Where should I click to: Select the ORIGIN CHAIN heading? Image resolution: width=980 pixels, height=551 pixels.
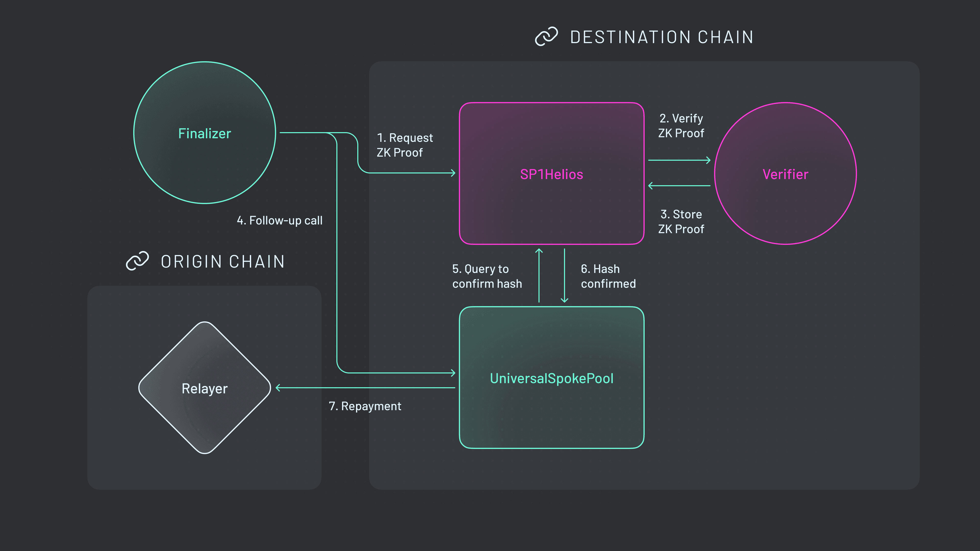(223, 261)
